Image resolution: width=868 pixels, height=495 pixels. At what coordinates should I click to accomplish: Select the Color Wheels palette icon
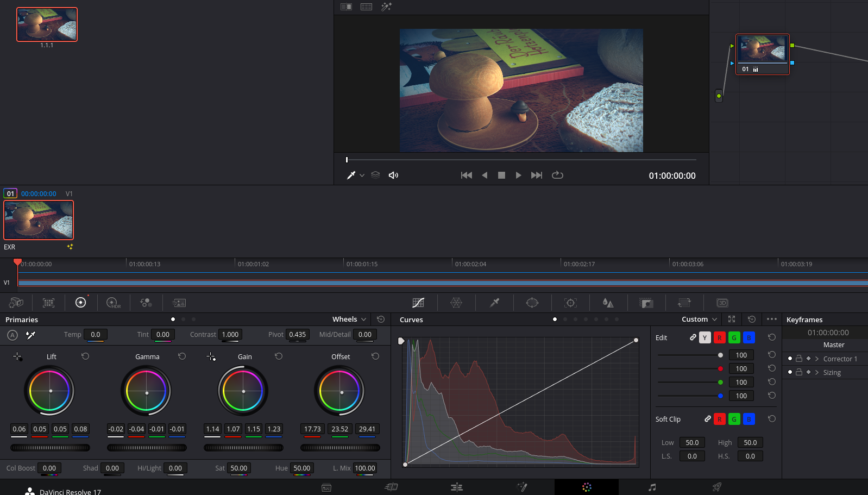(80, 303)
